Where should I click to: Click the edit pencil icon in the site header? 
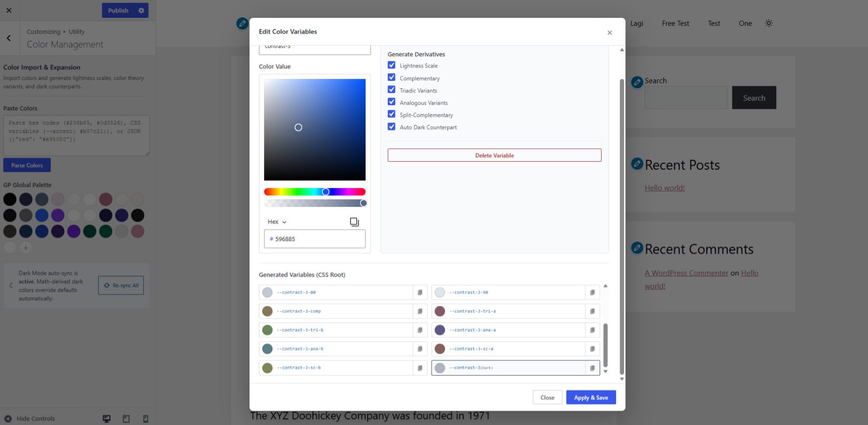pos(242,23)
